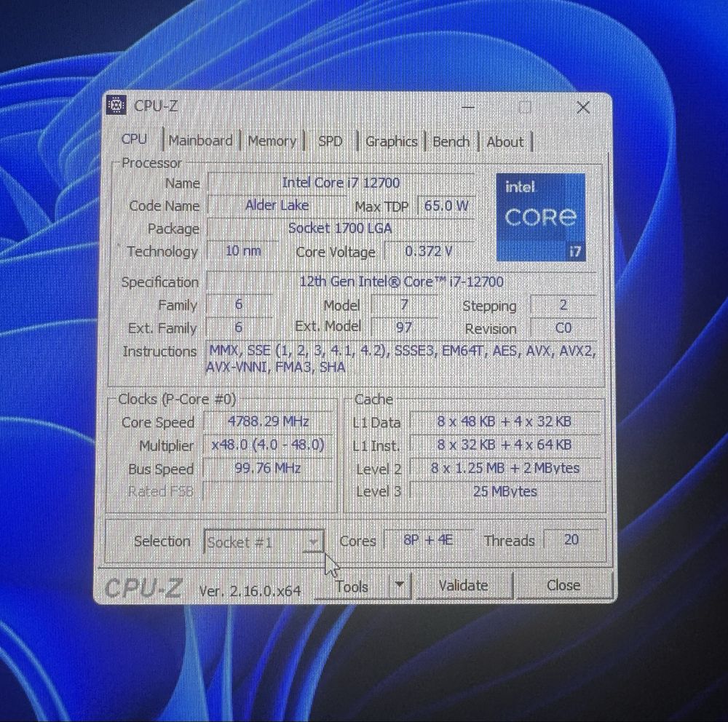Screen dimensions: 728x722
Task: Open the Memory tab
Action: click(272, 140)
